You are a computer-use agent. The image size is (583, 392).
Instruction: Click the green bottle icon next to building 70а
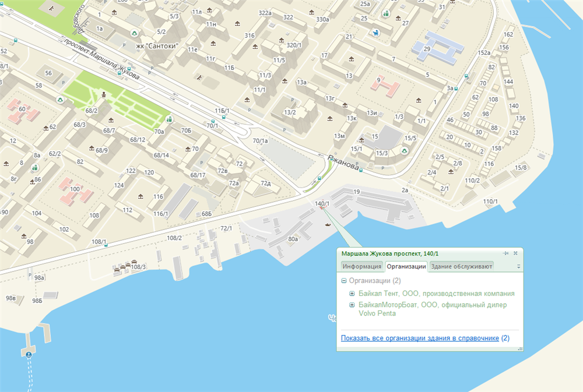[x=170, y=119]
